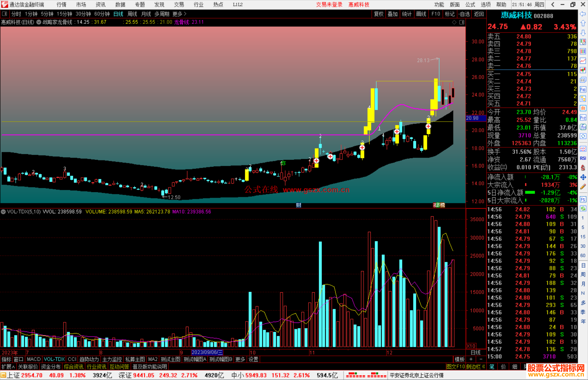Viewport: 588px width, 380px height.
Task: Expand the VOL-TDX indicator dropdown arrow
Action: coord(3,212)
